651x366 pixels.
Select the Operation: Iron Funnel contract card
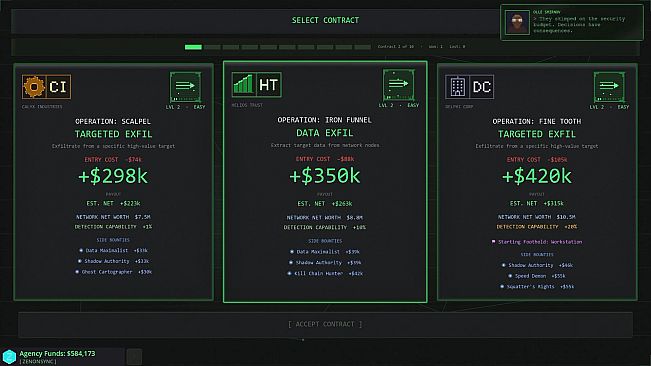coord(325,182)
